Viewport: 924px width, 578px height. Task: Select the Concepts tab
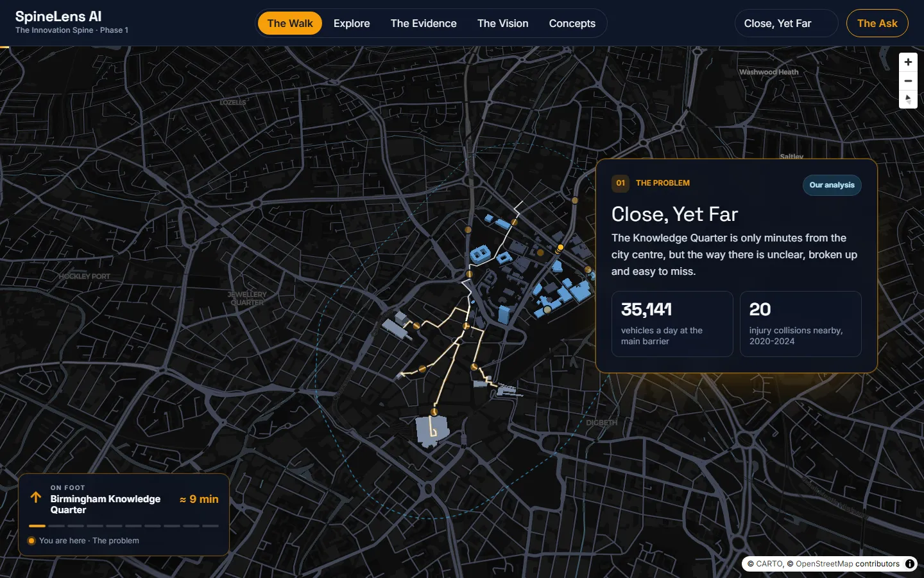572,24
